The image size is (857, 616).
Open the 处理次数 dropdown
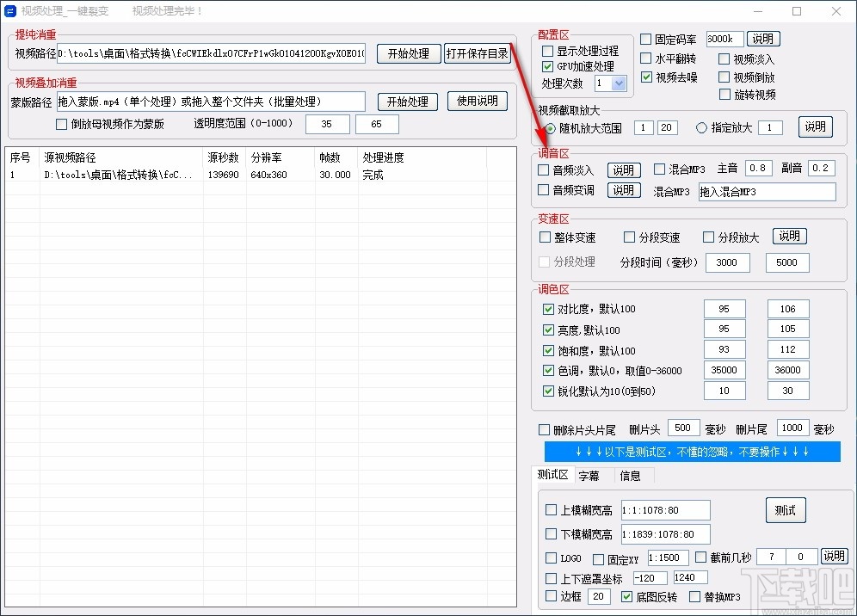tap(620, 83)
